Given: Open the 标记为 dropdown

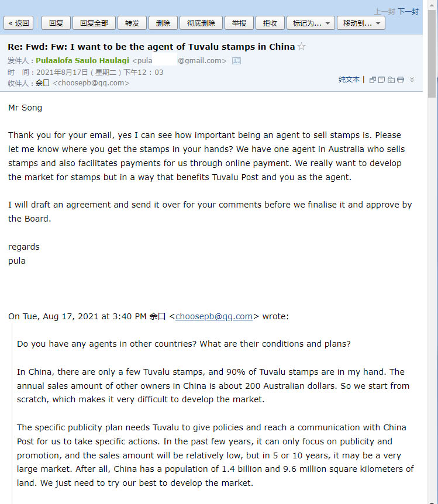Looking at the screenshot, I should (311, 23).
